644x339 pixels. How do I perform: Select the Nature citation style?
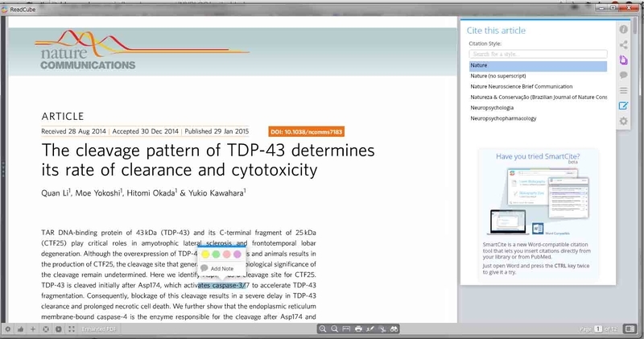coord(538,65)
